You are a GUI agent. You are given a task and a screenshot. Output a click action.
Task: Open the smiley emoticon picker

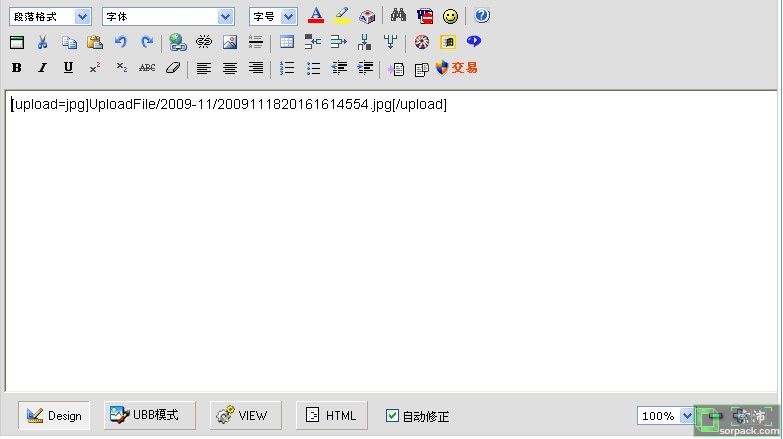(451, 16)
